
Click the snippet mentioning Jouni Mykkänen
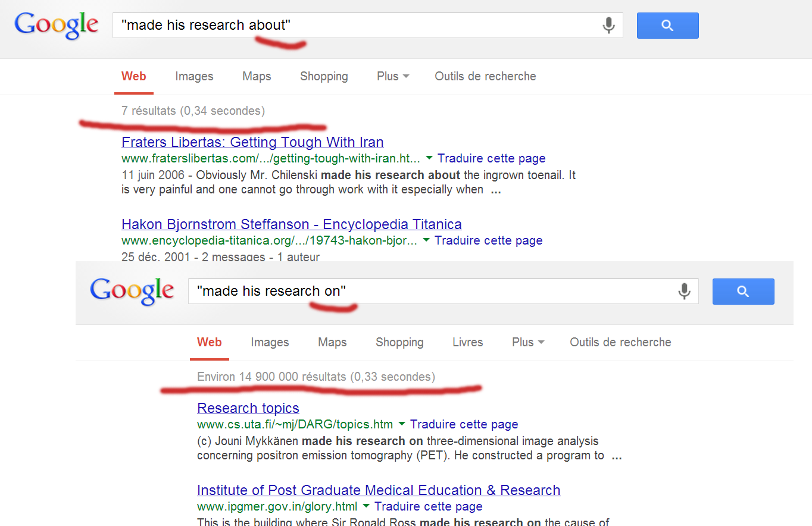click(410, 449)
